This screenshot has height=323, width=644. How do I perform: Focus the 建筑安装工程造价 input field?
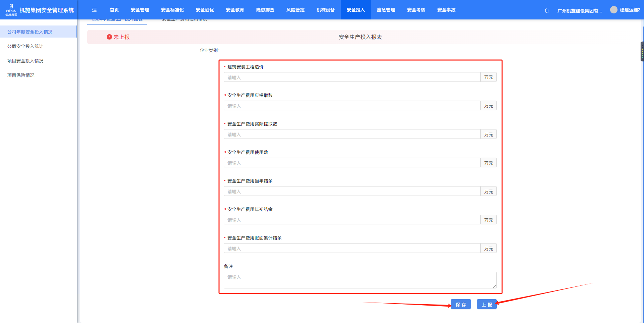[x=352, y=77]
